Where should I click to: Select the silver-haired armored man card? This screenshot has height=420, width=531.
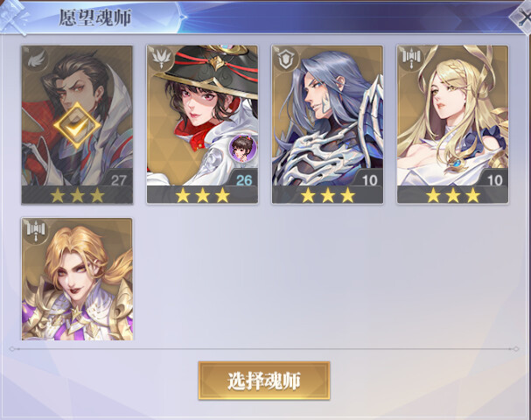tap(327, 124)
